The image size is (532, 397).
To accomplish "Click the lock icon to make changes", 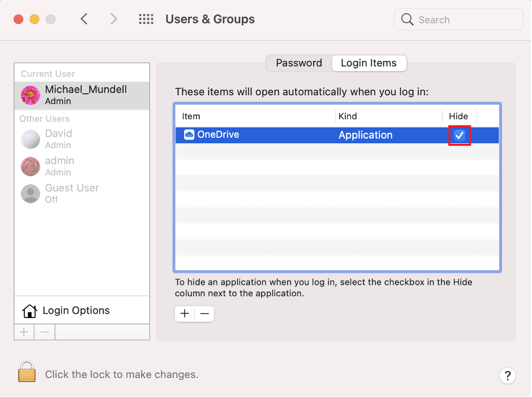I will tap(27, 372).
